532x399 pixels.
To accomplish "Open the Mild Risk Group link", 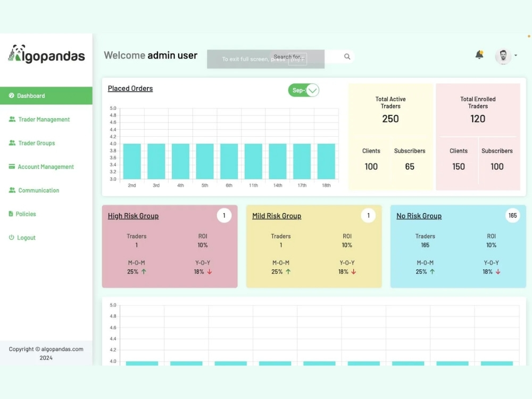I will tap(277, 216).
